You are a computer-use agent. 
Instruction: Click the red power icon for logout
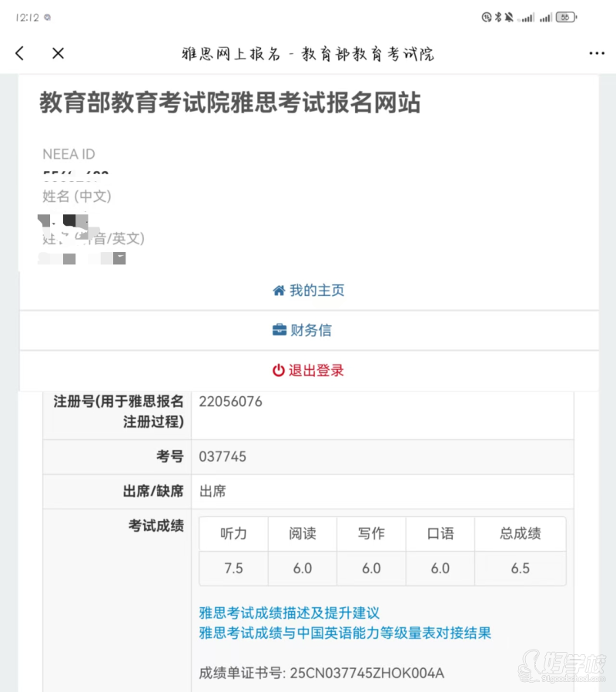click(x=278, y=371)
